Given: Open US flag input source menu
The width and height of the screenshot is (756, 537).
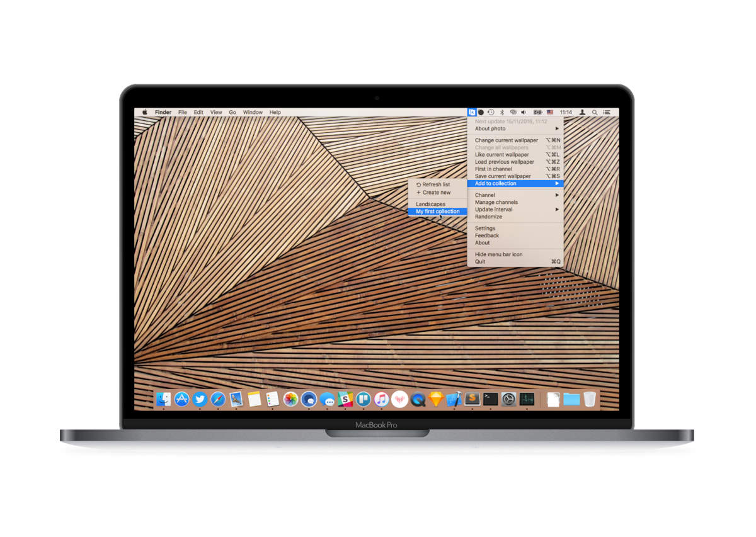Looking at the screenshot, I should (x=550, y=112).
